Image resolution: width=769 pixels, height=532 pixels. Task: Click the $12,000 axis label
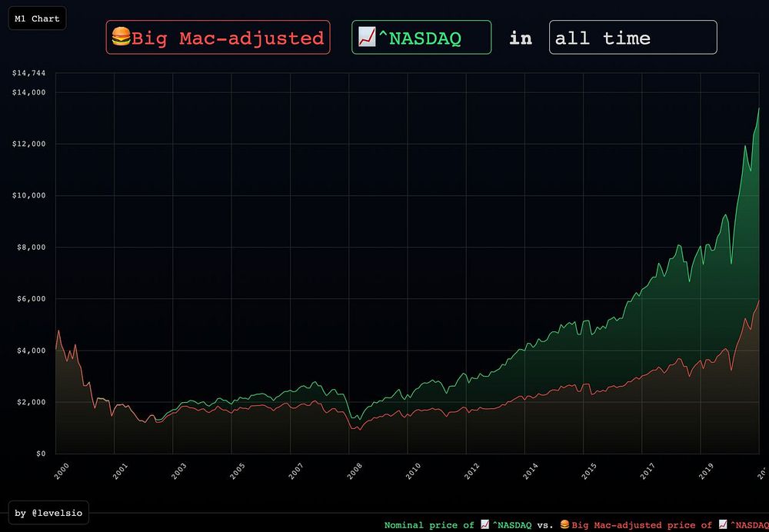click(29, 144)
